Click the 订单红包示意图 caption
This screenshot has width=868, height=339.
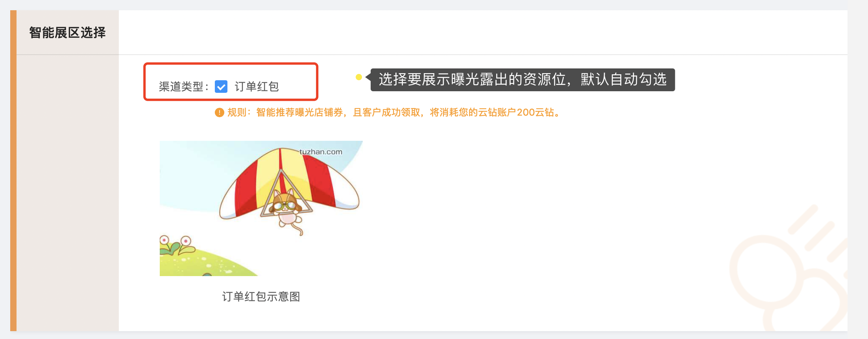click(261, 297)
